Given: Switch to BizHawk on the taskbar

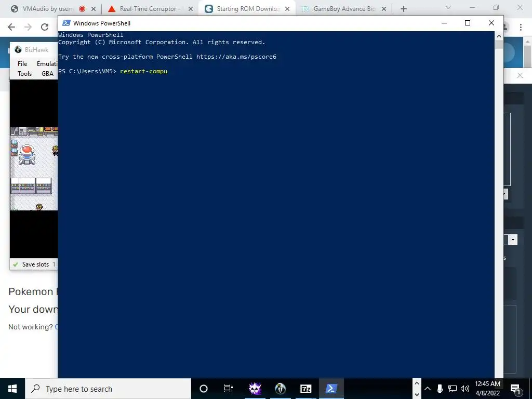Looking at the screenshot, I should (x=280, y=389).
